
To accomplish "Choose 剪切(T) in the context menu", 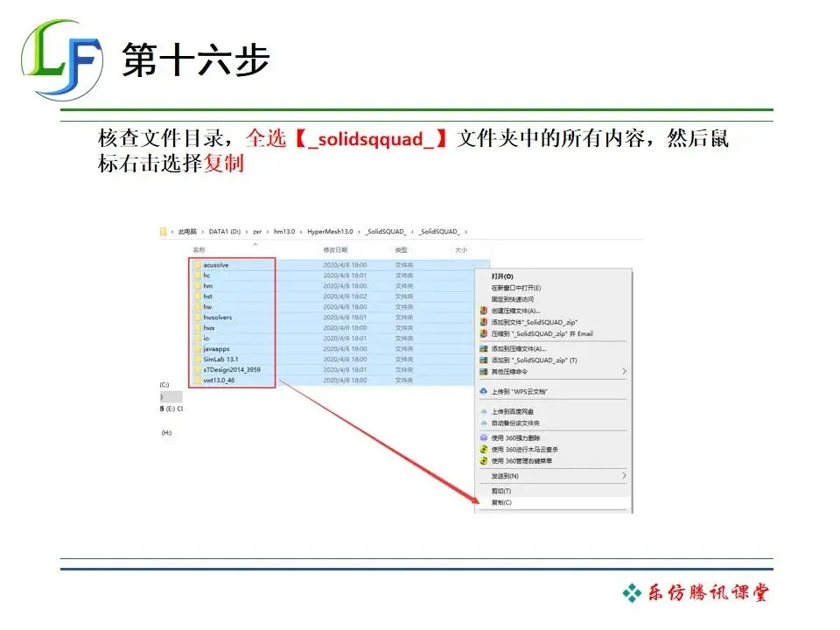I will [501, 491].
